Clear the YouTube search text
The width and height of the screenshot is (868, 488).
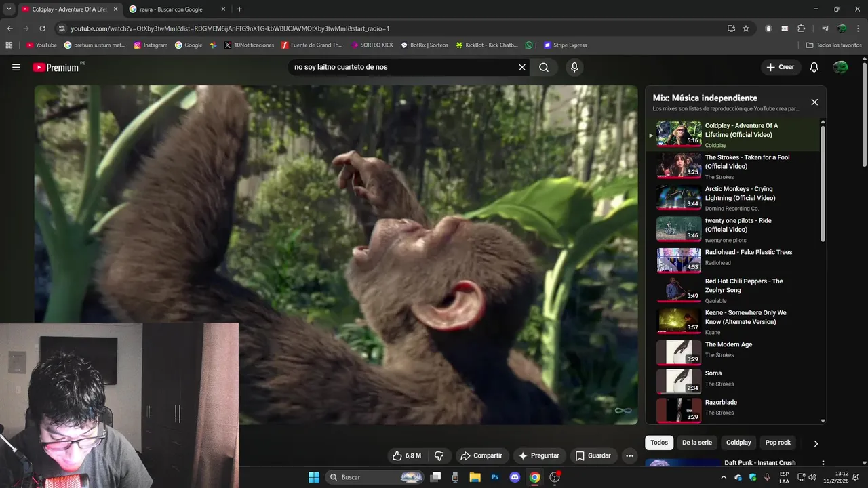(522, 67)
